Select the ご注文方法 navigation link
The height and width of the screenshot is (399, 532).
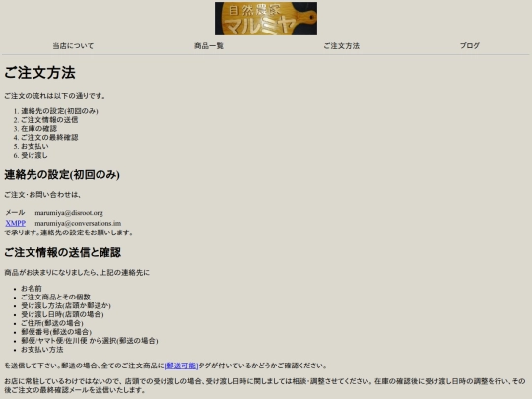[341, 45]
